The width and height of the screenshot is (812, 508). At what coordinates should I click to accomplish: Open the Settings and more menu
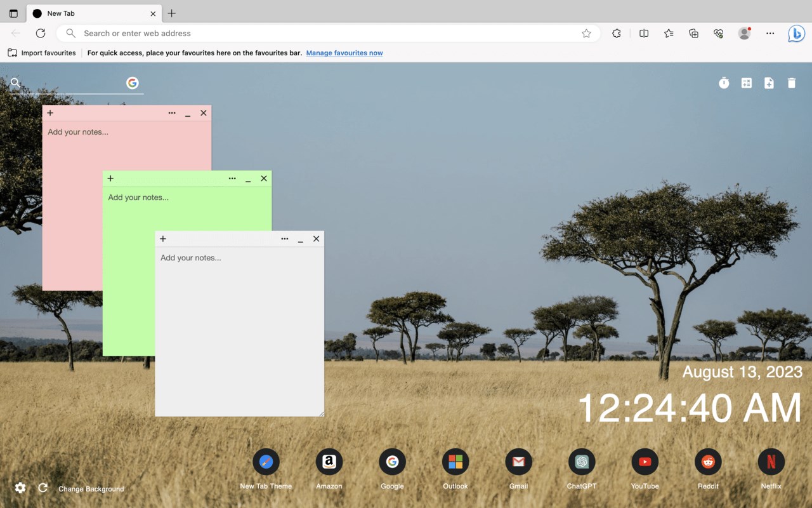tap(770, 34)
